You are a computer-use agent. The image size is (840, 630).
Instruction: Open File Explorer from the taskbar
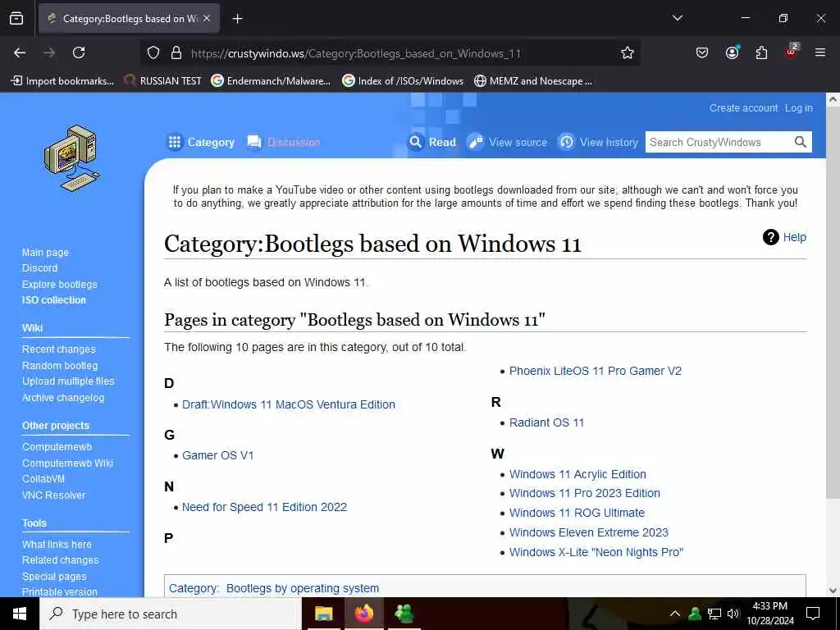(x=323, y=614)
